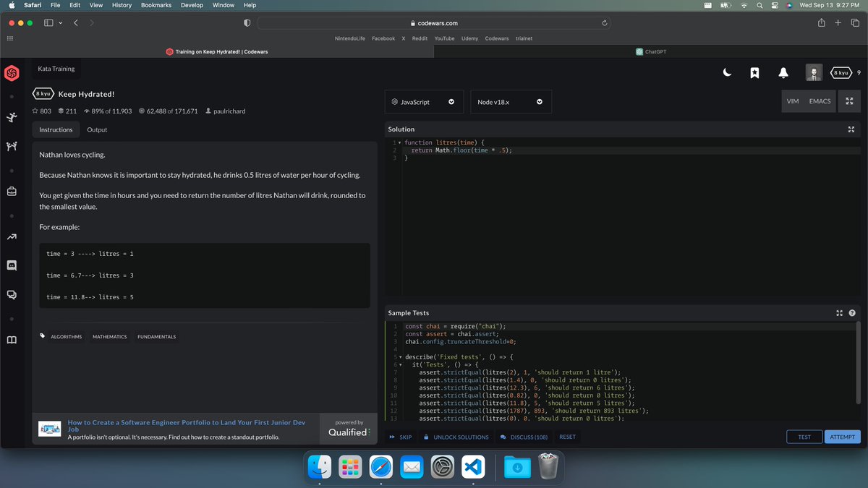Open the Reddit bookmark in favorites bar

pyautogui.click(x=420, y=38)
